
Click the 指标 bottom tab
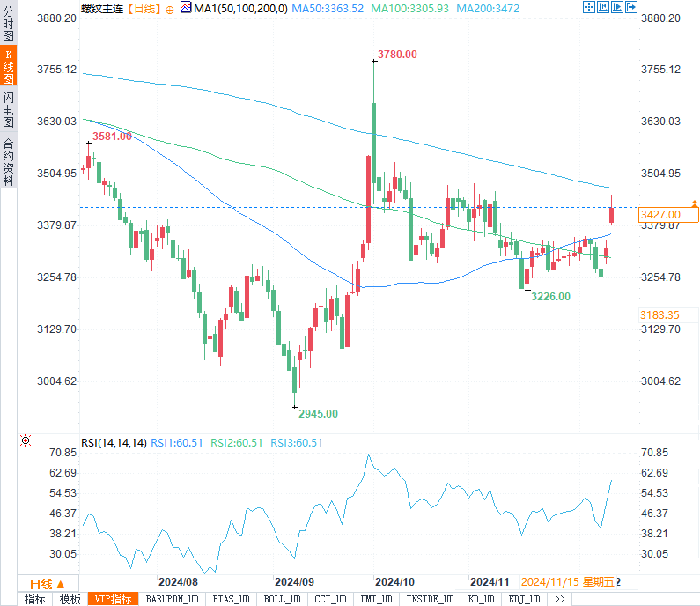pyautogui.click(x=35, y=599)
